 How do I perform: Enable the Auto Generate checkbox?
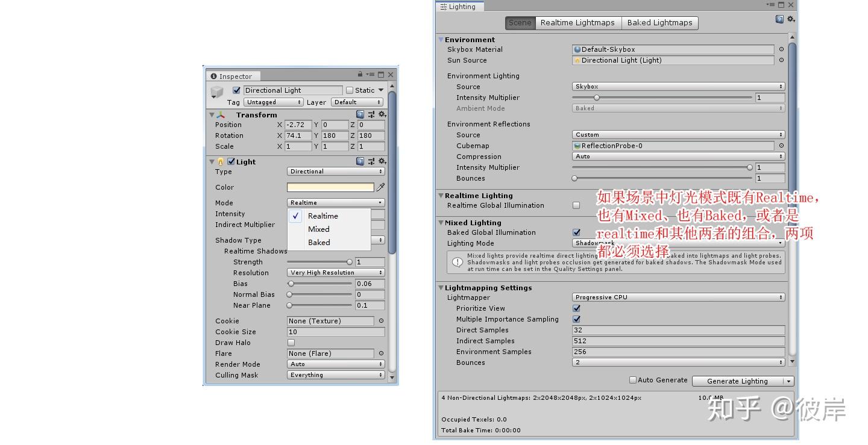633,380
